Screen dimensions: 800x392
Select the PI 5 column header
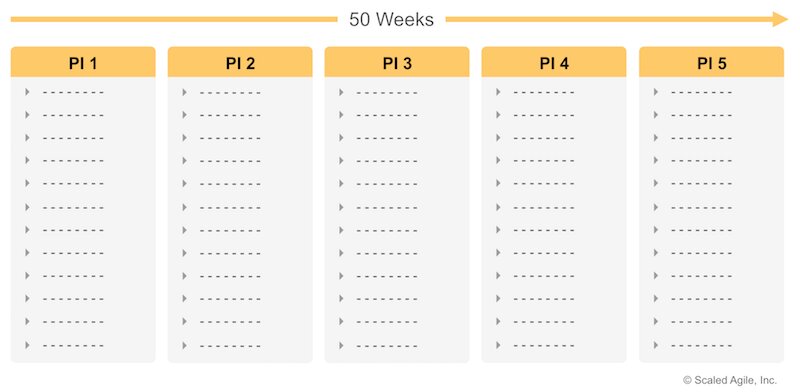[x=711, y=62]
